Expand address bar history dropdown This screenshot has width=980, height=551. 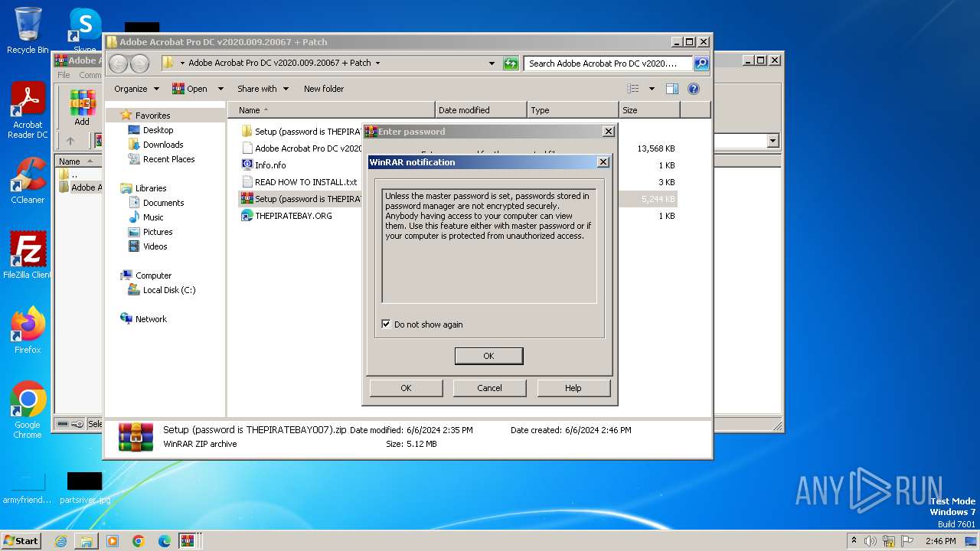pos(492,64)
